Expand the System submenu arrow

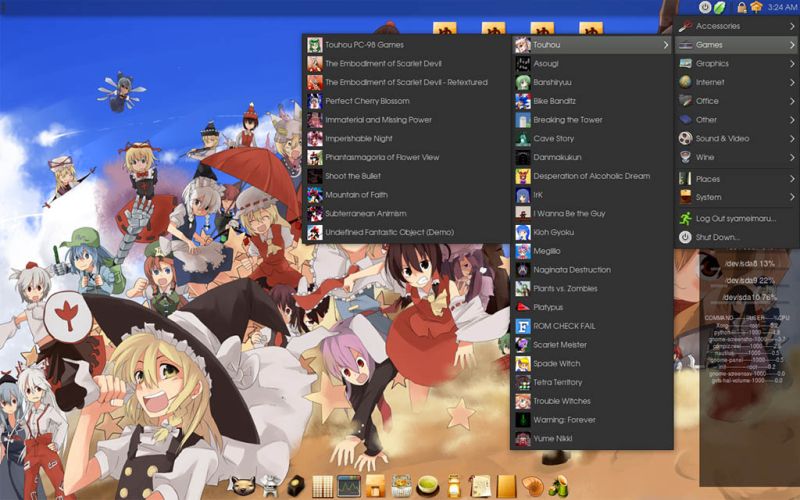coord(792,197)
